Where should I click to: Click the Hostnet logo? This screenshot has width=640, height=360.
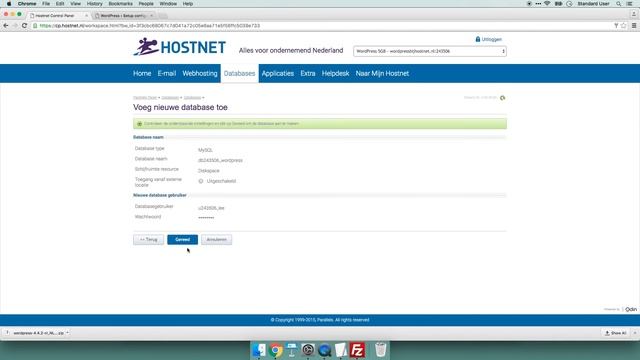pyautogui.click(x=179, y=47)
